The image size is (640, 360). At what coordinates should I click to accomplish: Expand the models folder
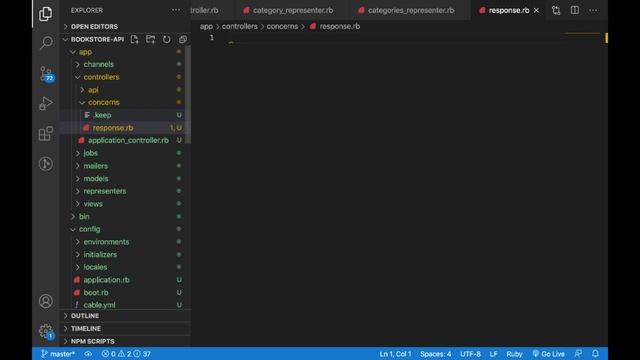click(x=96, y=178)
